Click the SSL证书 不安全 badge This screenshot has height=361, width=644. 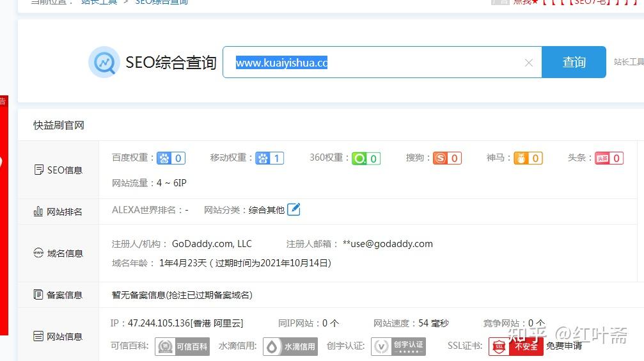click(516, 347)
